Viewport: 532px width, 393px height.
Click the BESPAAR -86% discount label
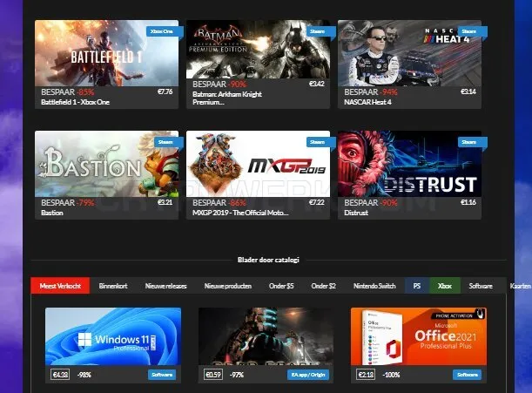pos(219,203)
